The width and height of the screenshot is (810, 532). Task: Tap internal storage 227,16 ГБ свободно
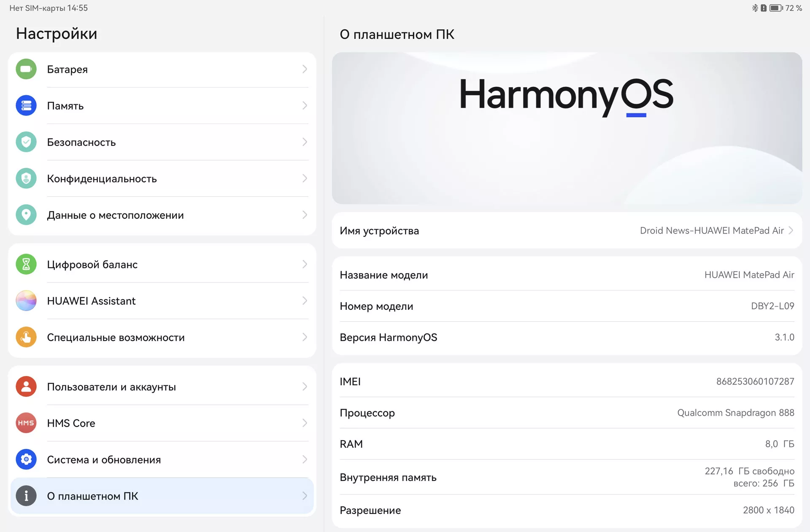[x=750, y=471]
